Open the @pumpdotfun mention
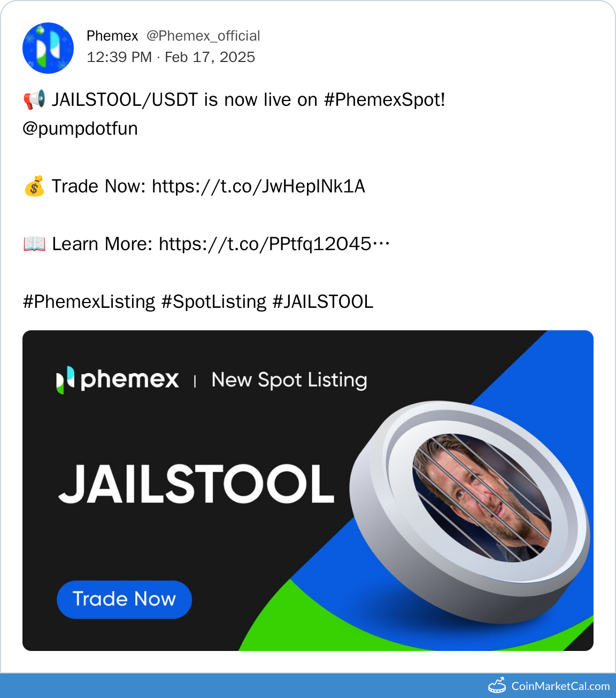616x698 pixels. [x=80, y=129]
